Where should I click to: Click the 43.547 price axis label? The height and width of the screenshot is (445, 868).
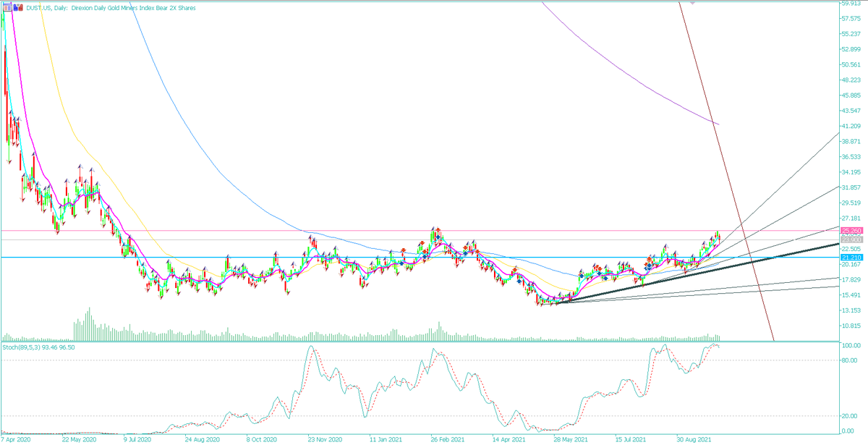pos(852,111)
